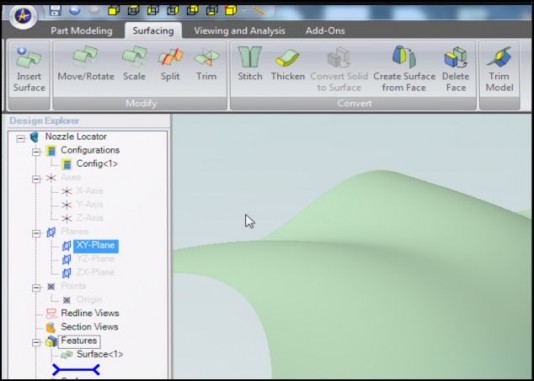Collapse the Points node
The image size is (534, 381).
pos(36,288)
